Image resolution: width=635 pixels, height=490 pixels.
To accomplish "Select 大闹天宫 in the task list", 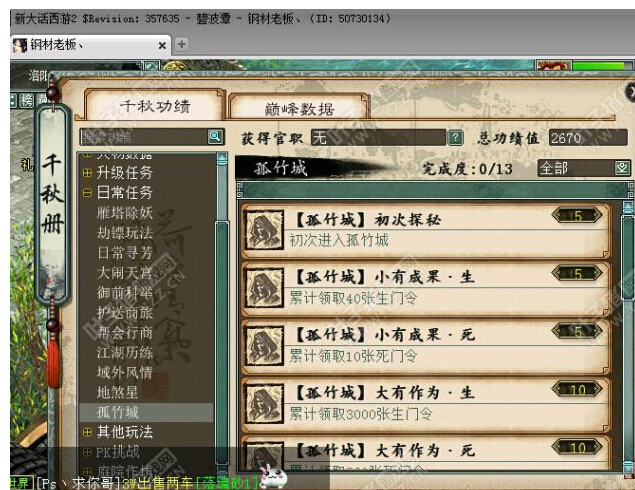I will click(x=124, y=273).
